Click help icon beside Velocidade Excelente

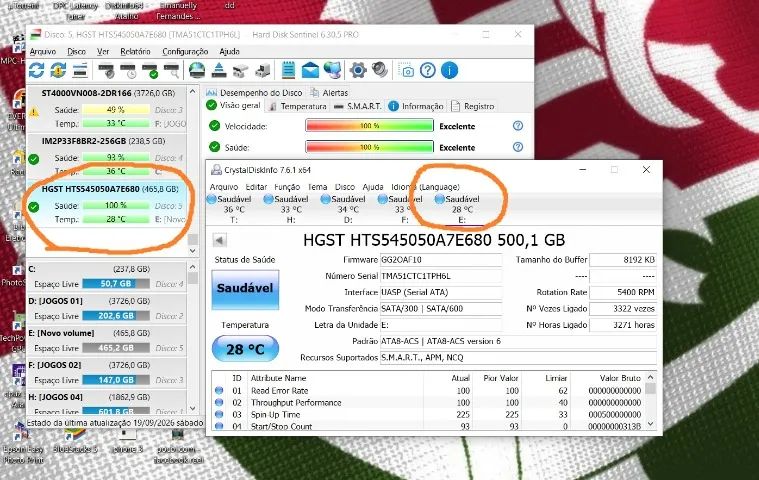[518, 126]
